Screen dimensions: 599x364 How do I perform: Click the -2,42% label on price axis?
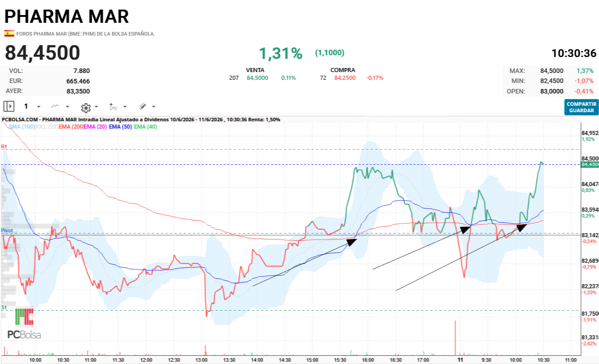tap(589, 343)
